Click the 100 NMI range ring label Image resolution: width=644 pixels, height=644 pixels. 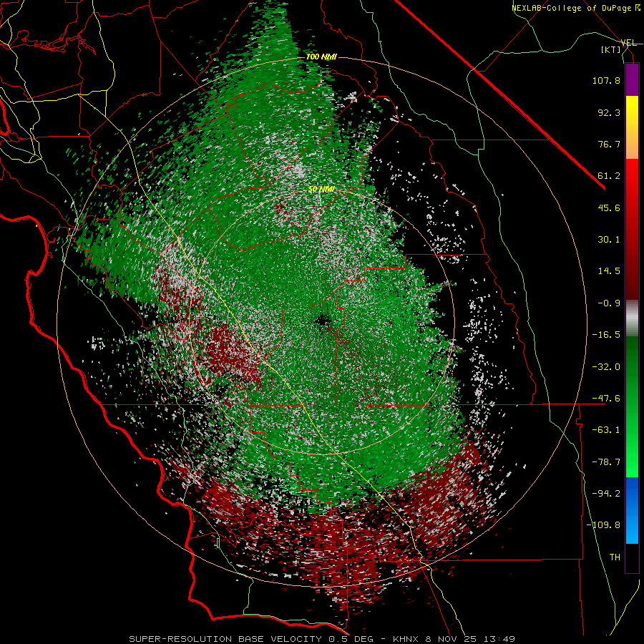[321, 57]
